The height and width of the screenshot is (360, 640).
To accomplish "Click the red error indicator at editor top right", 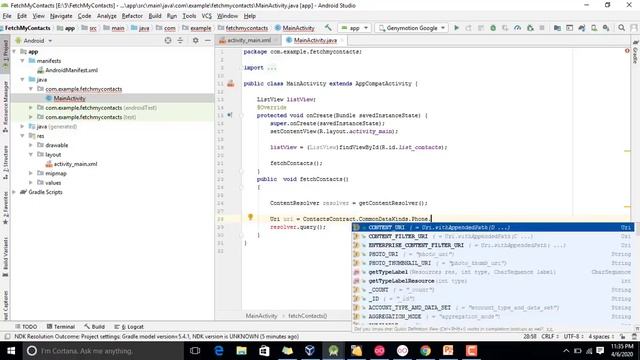I will pos(627,51).
